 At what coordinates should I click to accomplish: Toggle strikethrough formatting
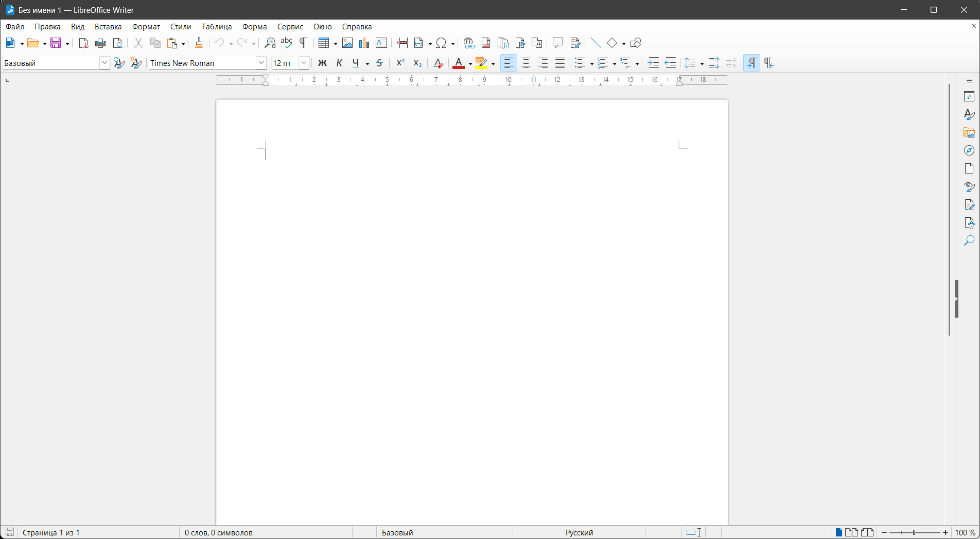(379, 63)
